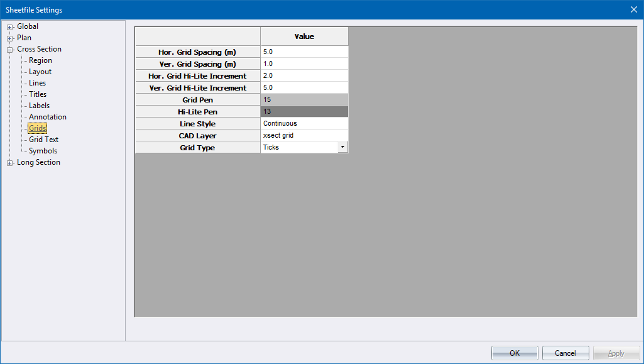Collapse the Cross Section tree node
The image size is (644, 364).
10,50
